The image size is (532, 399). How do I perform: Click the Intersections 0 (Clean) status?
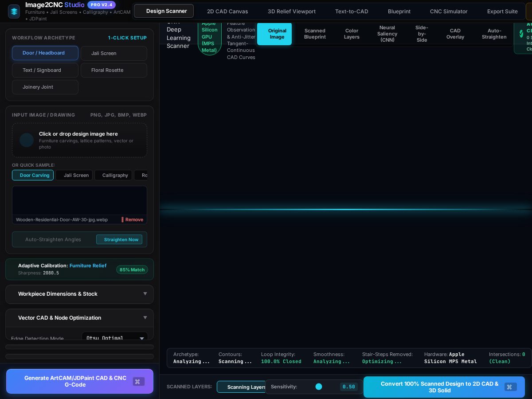click(507, 358)
